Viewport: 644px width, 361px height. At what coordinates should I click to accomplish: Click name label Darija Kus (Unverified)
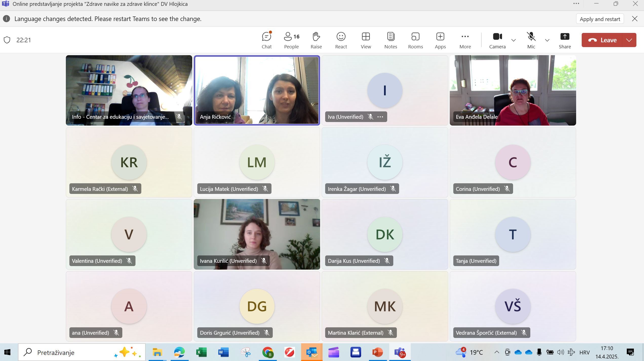point(354,261)
